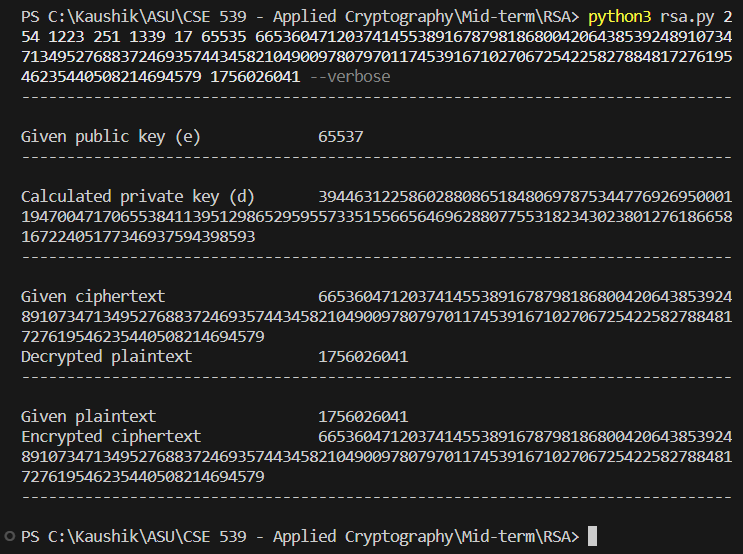Viewport: 743px width, 554px height.
Task: Click the 'Given public key (e)' label
Action: [x=111, y=137]
